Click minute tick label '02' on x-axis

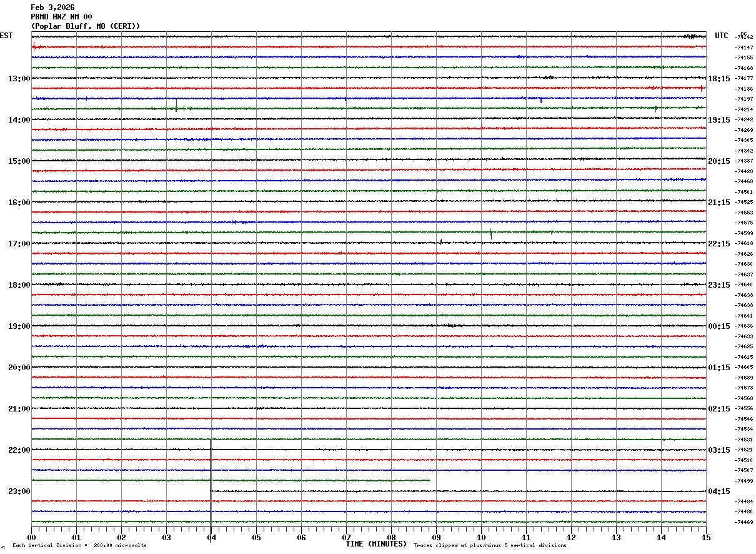(x=121, y=537)
